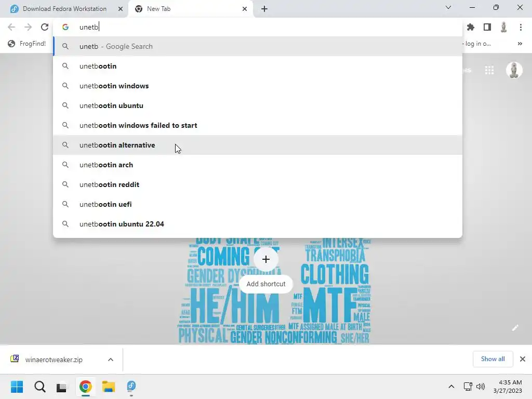Screen dimensions: 532x399
Task: Open the Chrome profile avatar in toolbar
Action: pyautogui.click(x=504, y=27)
